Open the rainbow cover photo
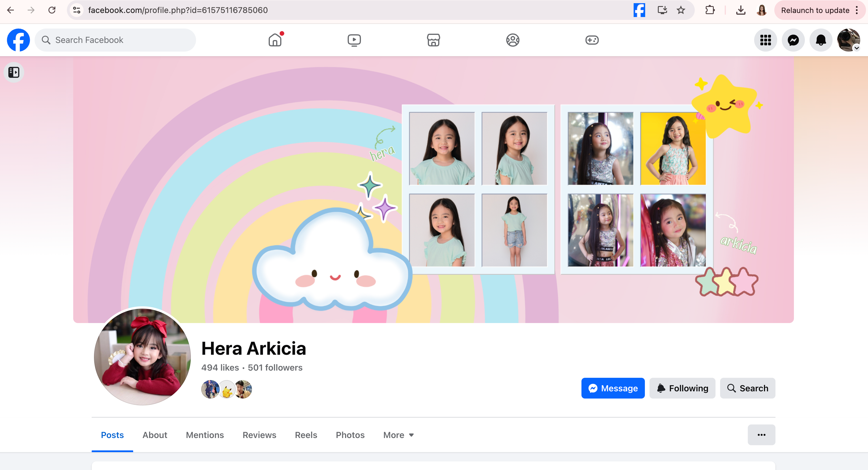 tap(433, 190)
